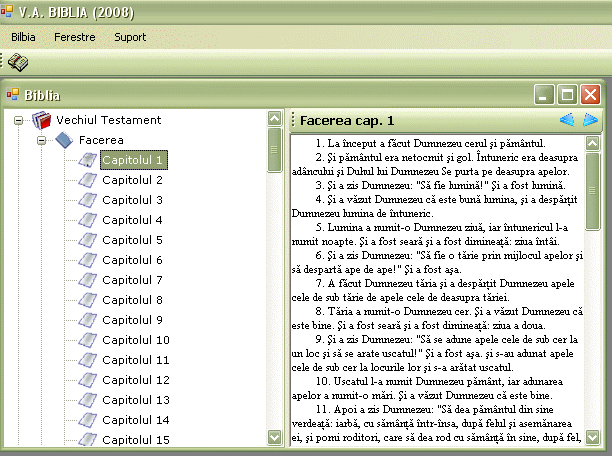Maximize the Biblia inner window

567,95
